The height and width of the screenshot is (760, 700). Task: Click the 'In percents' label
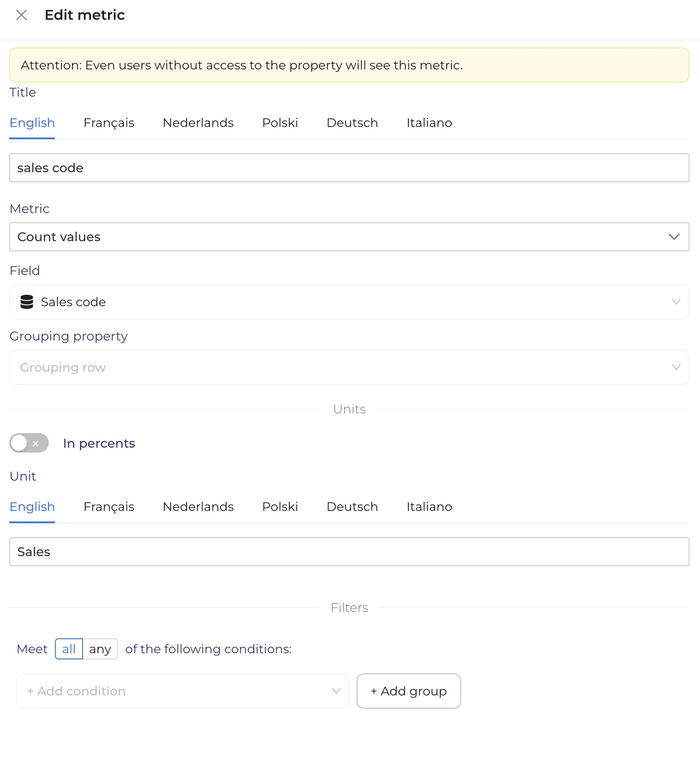click(99, 443)
